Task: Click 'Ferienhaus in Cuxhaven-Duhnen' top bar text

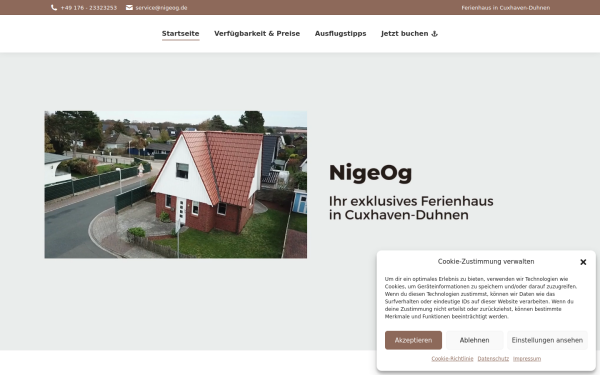Action: 505,8
